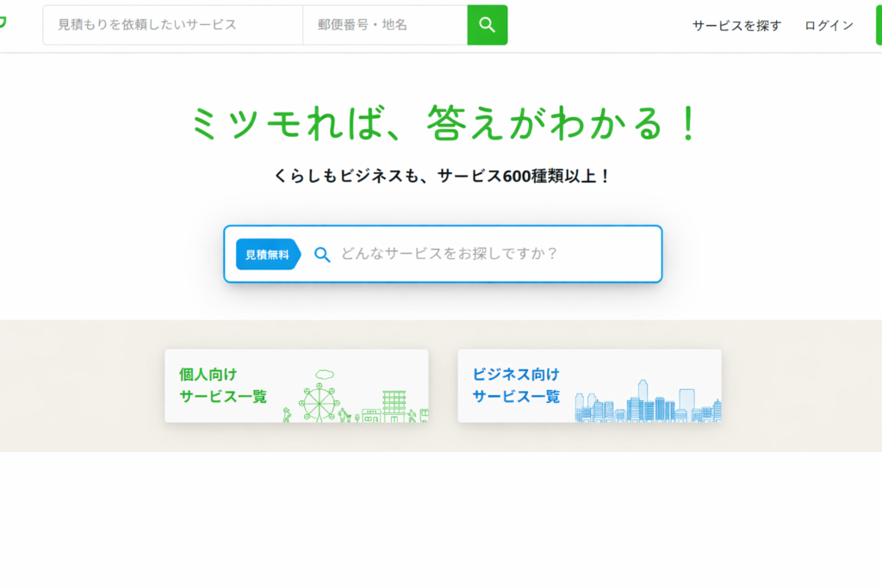Go to the ログイン page

pos(829,26)
